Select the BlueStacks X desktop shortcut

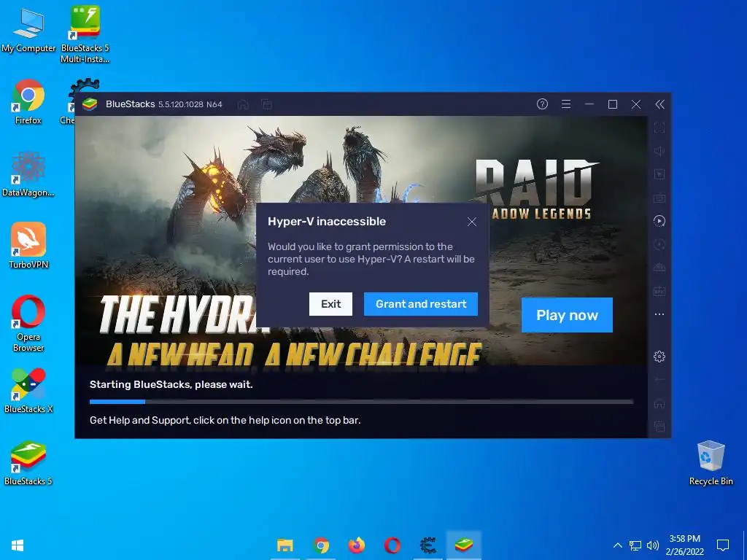click(x=28, y=391)
